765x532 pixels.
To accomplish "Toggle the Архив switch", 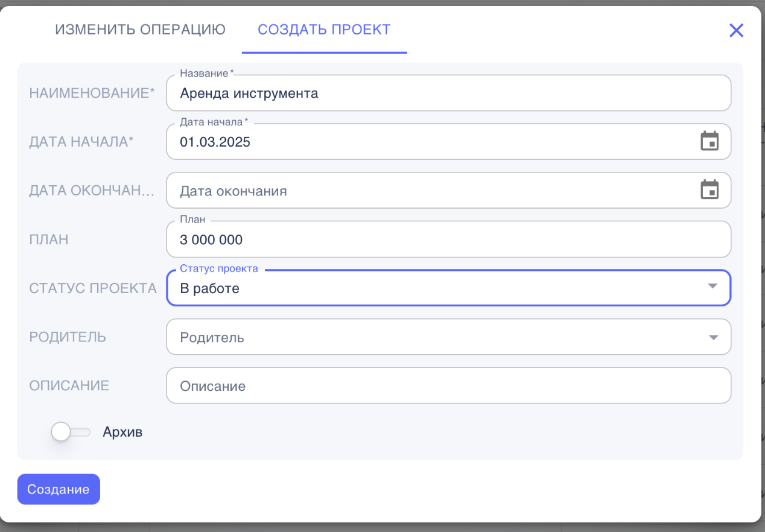I will (x=70, y=431).
